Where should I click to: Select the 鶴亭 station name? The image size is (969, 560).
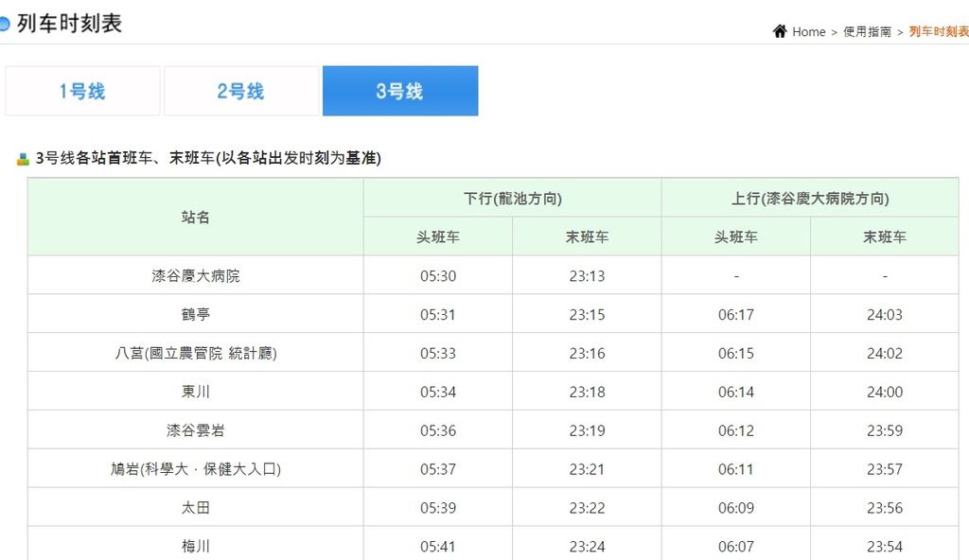[x=195, y=314]
